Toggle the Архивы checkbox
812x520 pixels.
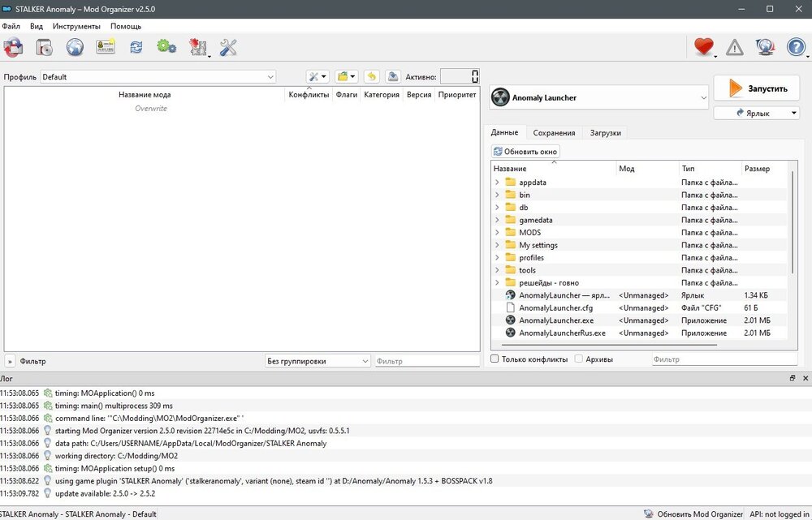tap(578, 359)
